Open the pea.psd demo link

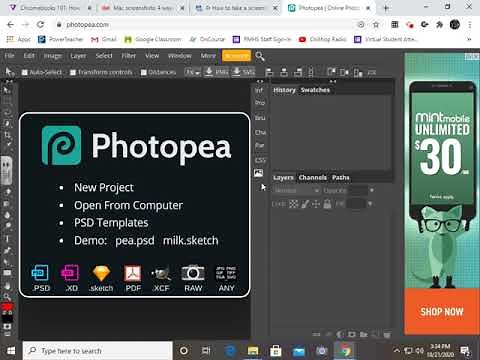[135, 240]
